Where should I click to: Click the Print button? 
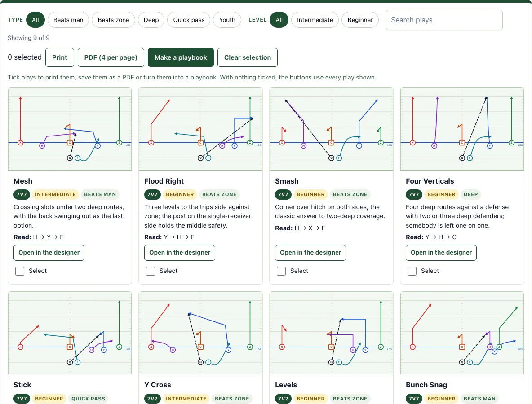point(60,57)
